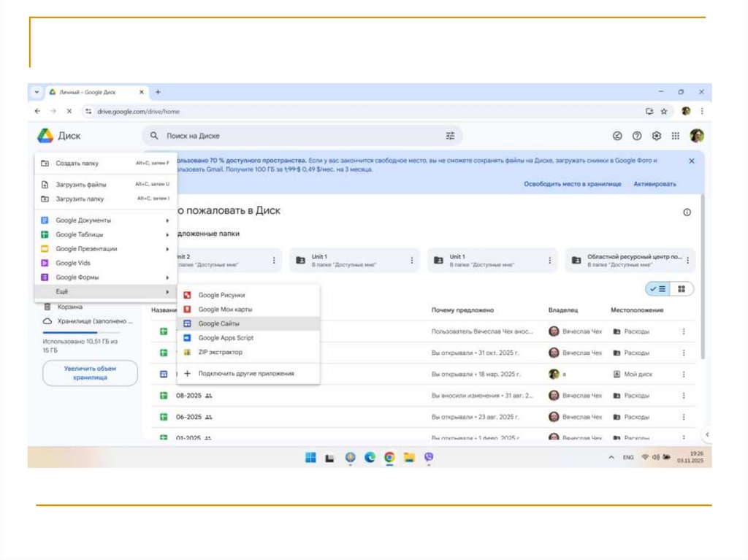Open more options for Областной ресурсный центр folder
Image resolution: width=748 pixels, height=560 pixels.
point(688,261)
